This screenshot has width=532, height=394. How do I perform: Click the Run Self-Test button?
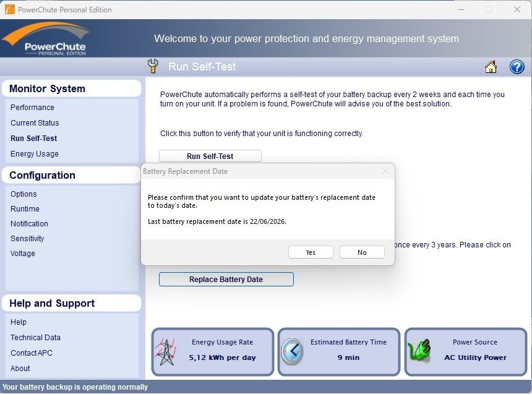click(x=210, y=156)
